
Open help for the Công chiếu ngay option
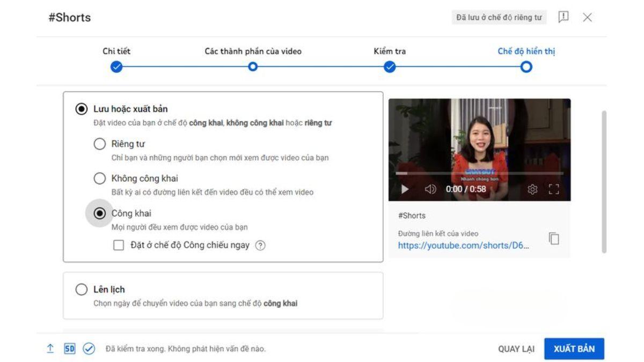260,246
